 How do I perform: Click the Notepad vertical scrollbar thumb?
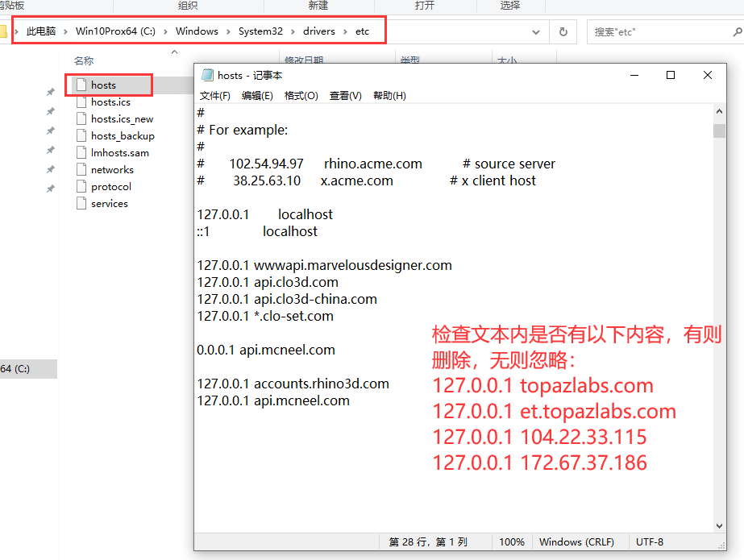pos(719,131)
